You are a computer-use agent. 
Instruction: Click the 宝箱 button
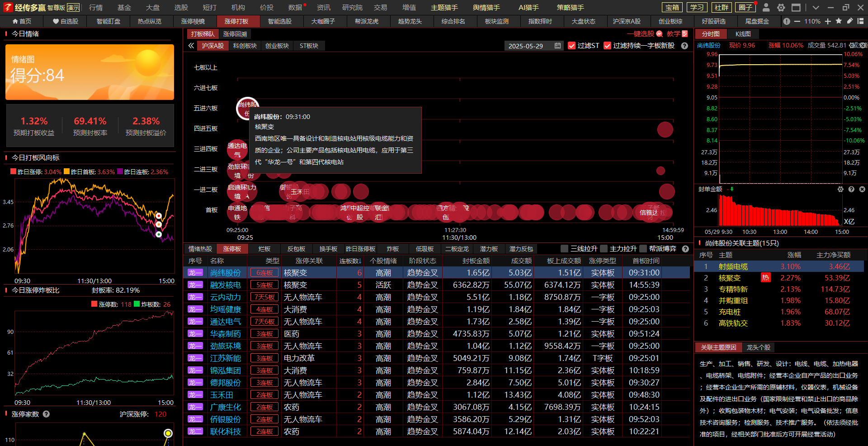click(x=672, y=7)
